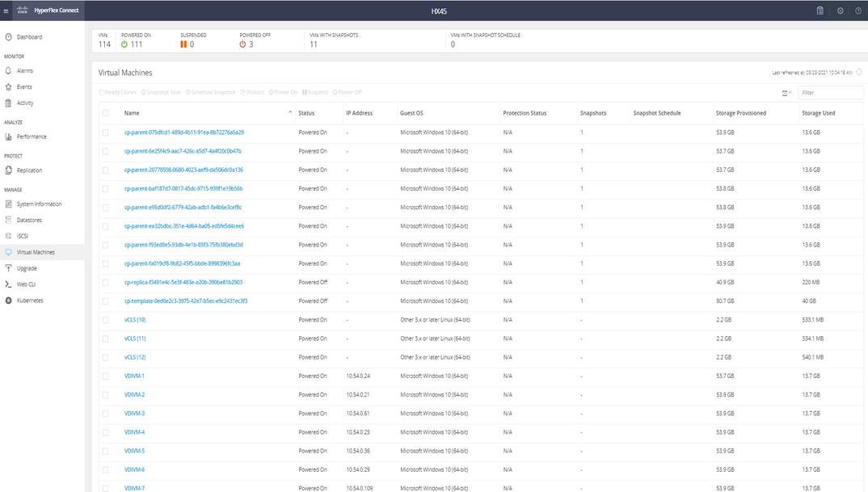Open the vCLS (11) VM link
Viewport: 868px width, 492px height.
click(135, 339)
